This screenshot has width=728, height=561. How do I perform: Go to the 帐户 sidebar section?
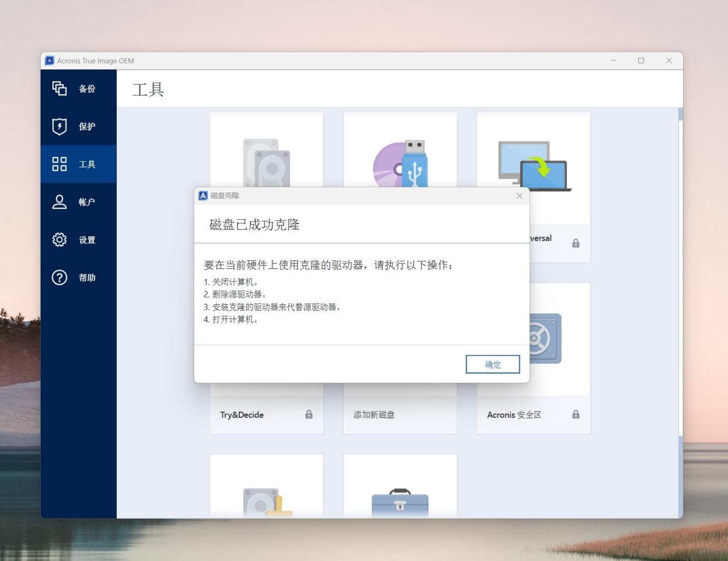(x=79, y=202)
